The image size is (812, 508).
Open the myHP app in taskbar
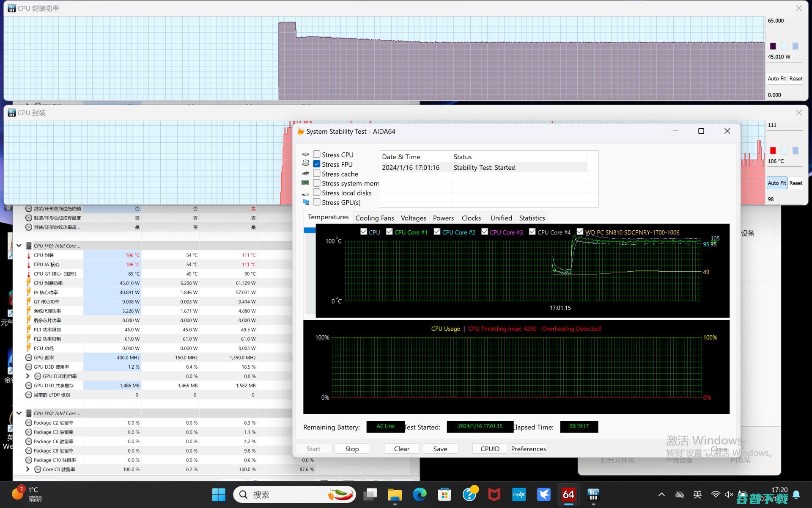[x=518, y=494]
